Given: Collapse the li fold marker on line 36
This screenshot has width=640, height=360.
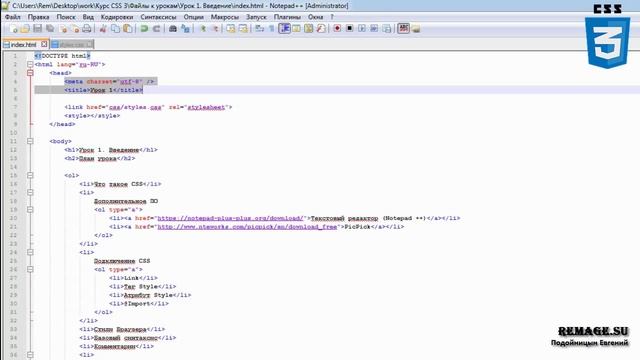Looking at the screenshot, I should click(30, 355).
